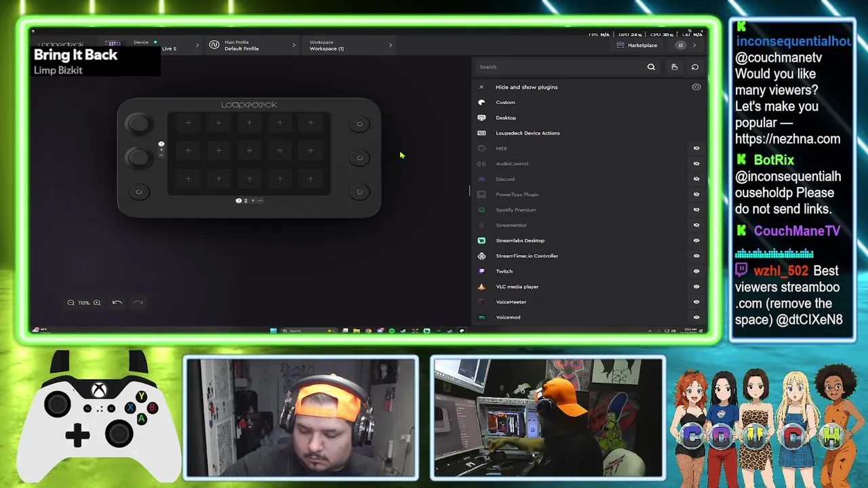Click the PowerToys Plugin icon

[481, 195]
